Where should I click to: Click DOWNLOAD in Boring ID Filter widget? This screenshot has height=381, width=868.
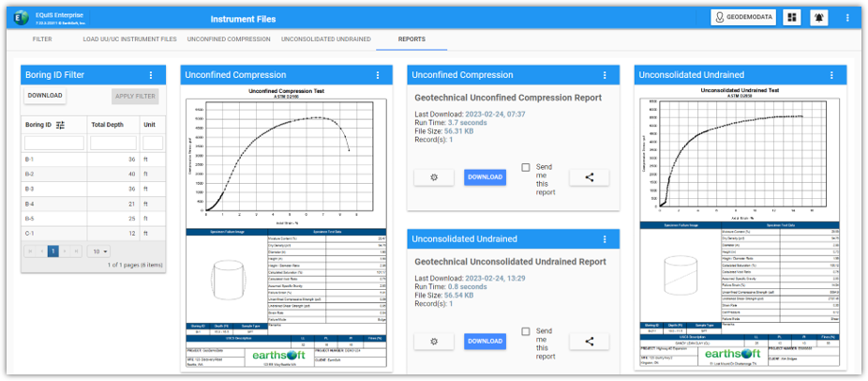[45, 96]
